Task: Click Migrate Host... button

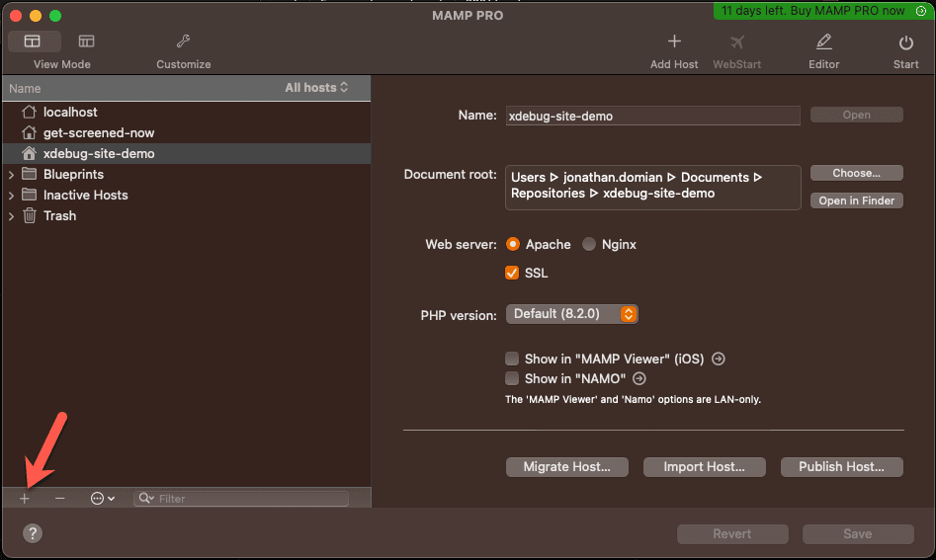Action: [567, 467]
